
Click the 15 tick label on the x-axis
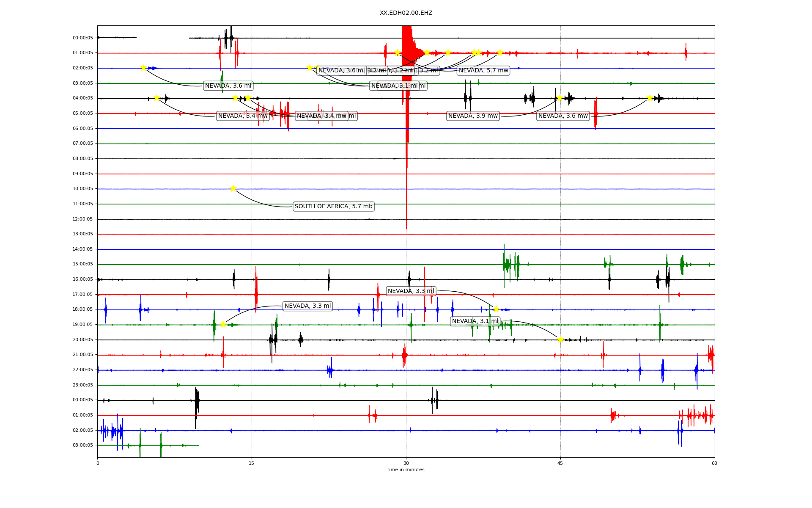252,463
